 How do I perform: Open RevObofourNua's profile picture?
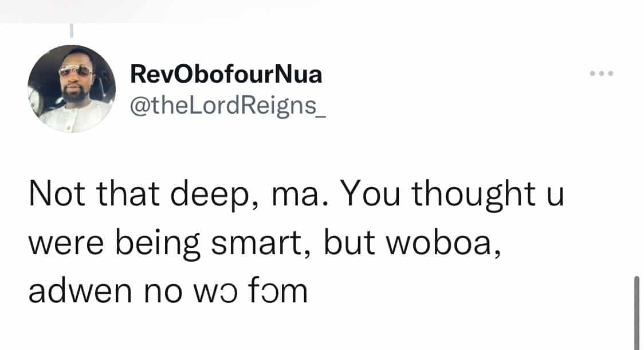click(x=72, y=88)
